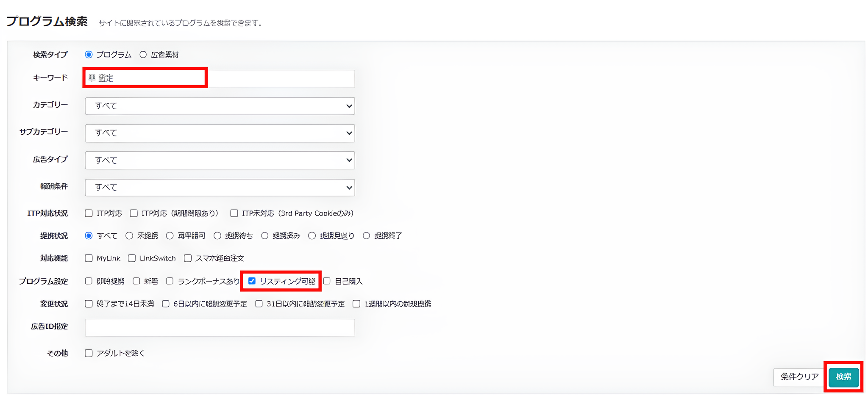Enable ITP未対応 (3rd Party Cookieのみ) checkbox
The width and height of the screenshot is (868, 404).
(x=234, y=213)
